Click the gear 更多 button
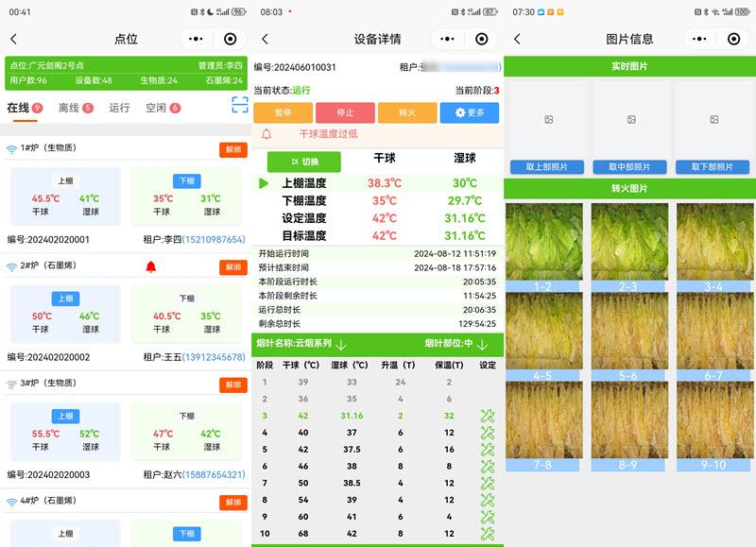The height and width of the screenshot is (547, 756). tap(470, 112)
